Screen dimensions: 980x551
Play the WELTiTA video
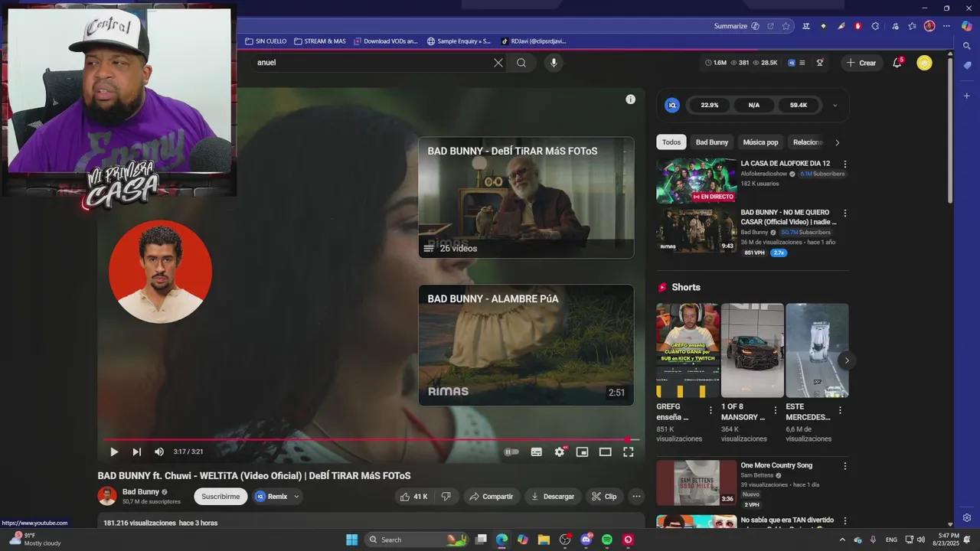114,452
